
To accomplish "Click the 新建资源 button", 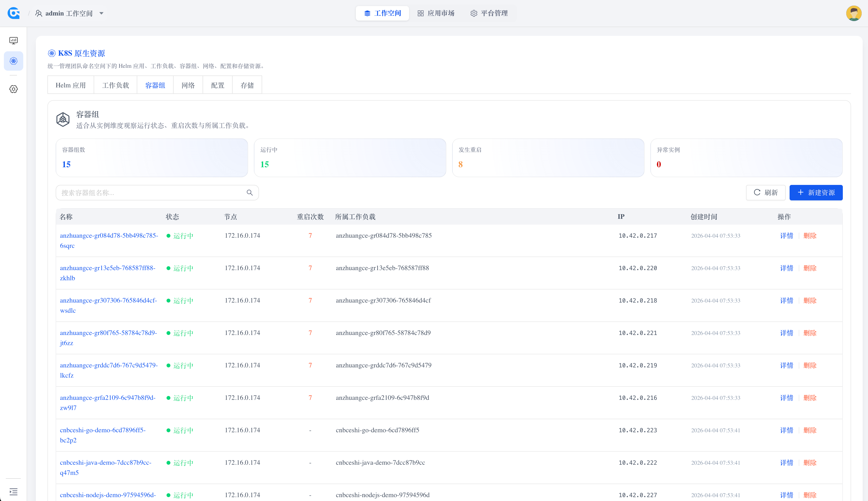I will tap(816, 193).
